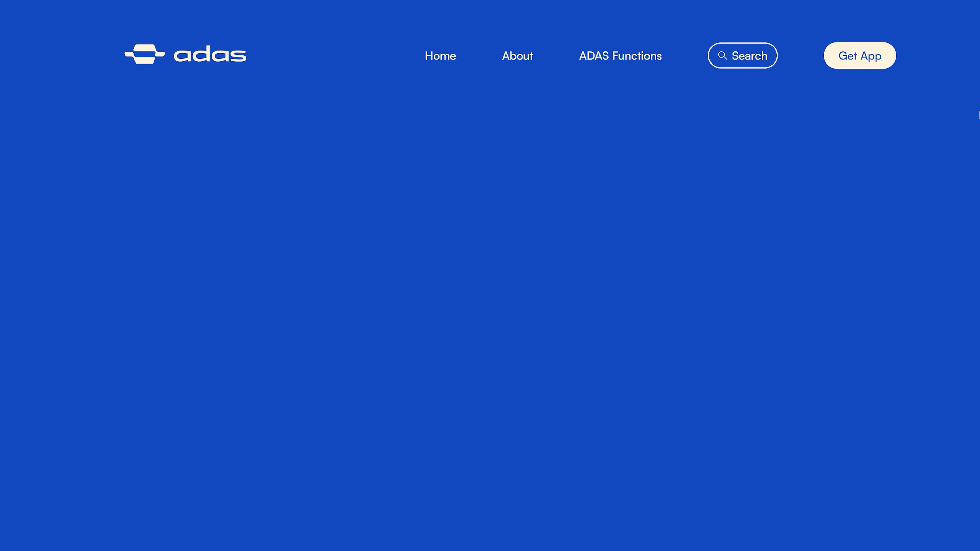Viewport: 980px width, 551px height.
Task: Click the magnifying glass icon in Search
Action: point(722,56)
